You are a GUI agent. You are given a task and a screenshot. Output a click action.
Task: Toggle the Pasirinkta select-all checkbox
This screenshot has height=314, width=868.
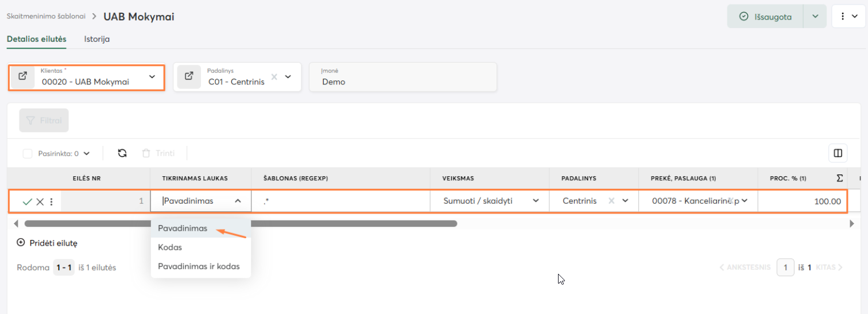click(28, 153)
